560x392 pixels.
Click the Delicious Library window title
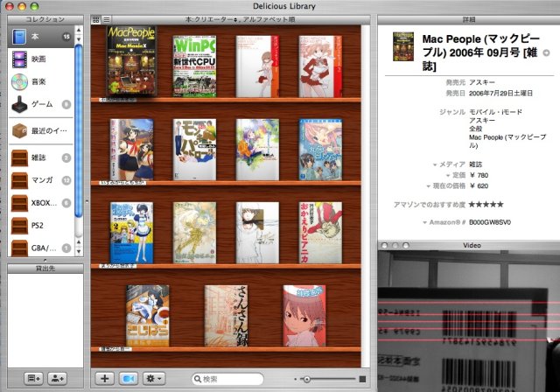click(284, 6)
